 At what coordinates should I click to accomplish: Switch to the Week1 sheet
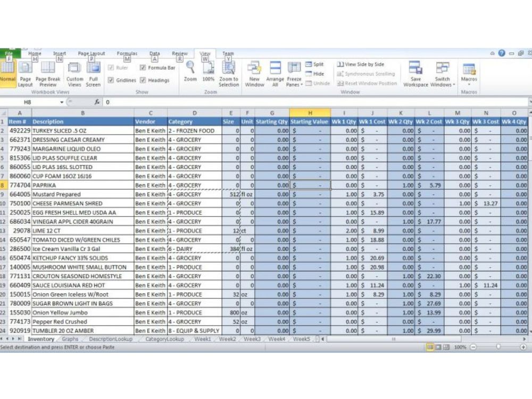[203, 339]
